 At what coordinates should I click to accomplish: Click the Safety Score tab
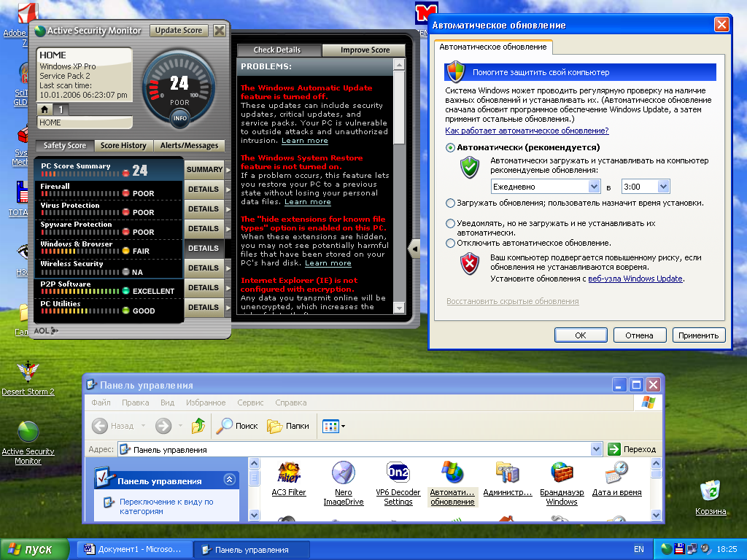(65, 145)
